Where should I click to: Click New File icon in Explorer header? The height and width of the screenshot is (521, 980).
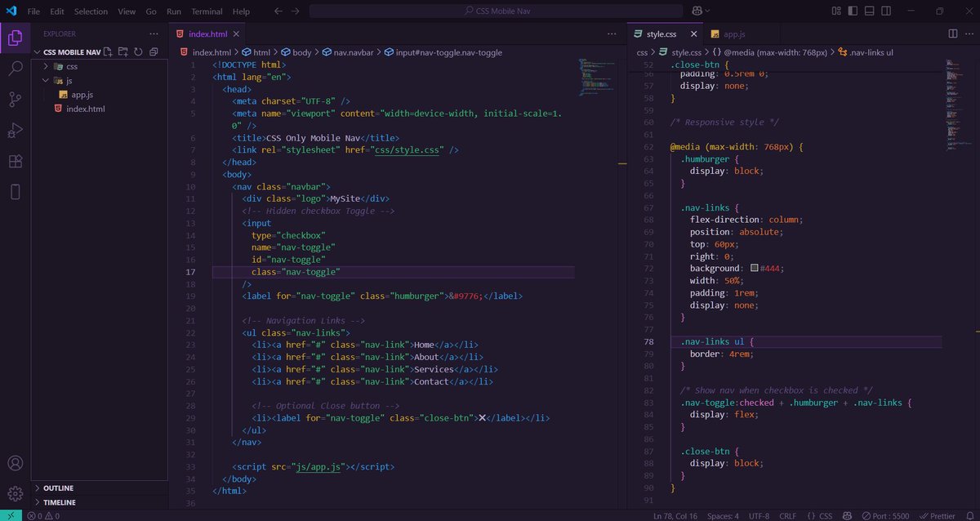click(x=109, y=51)
